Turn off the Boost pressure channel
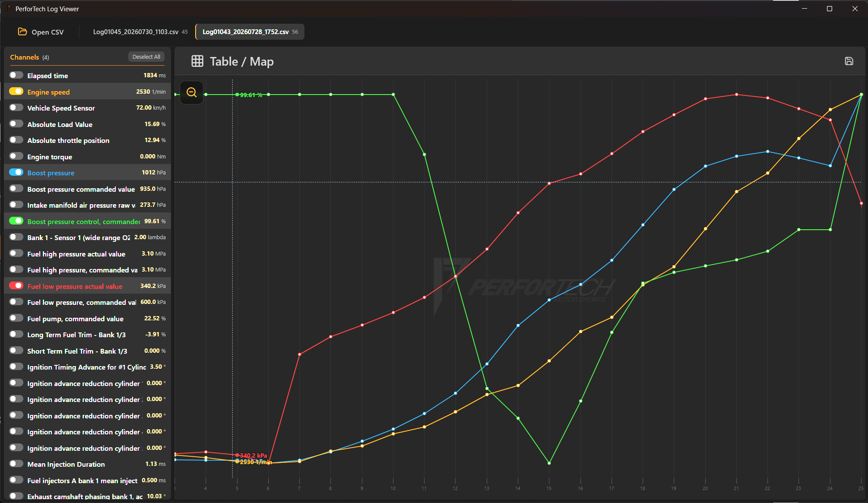Image resolution: width=868 pixels, height=503 pixels. coord(16,172)
